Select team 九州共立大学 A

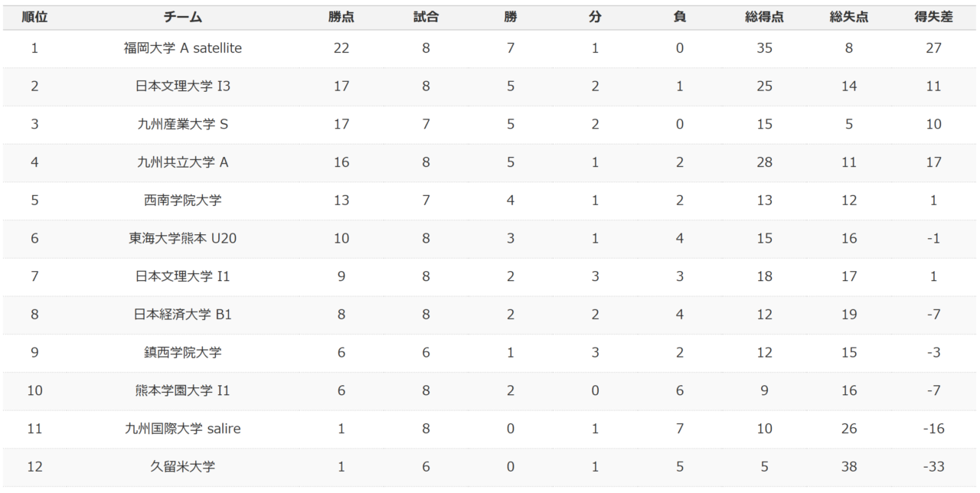coord(183,162)
